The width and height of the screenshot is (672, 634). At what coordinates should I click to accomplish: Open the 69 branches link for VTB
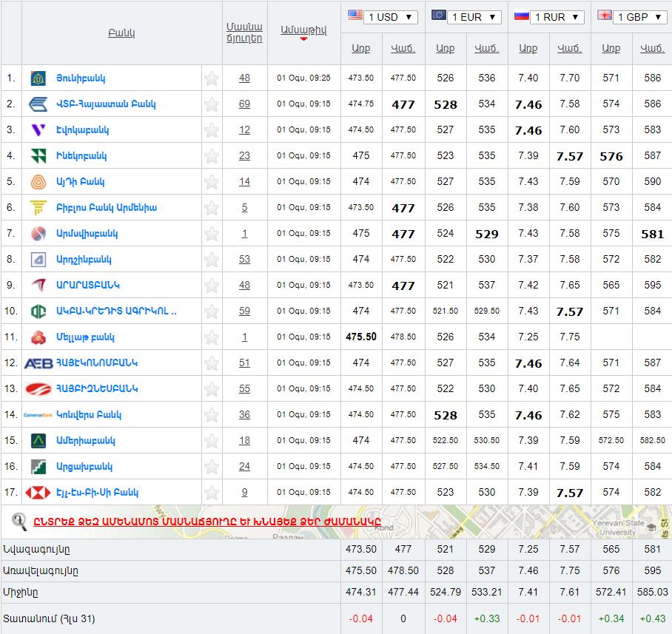coord(244,104)
